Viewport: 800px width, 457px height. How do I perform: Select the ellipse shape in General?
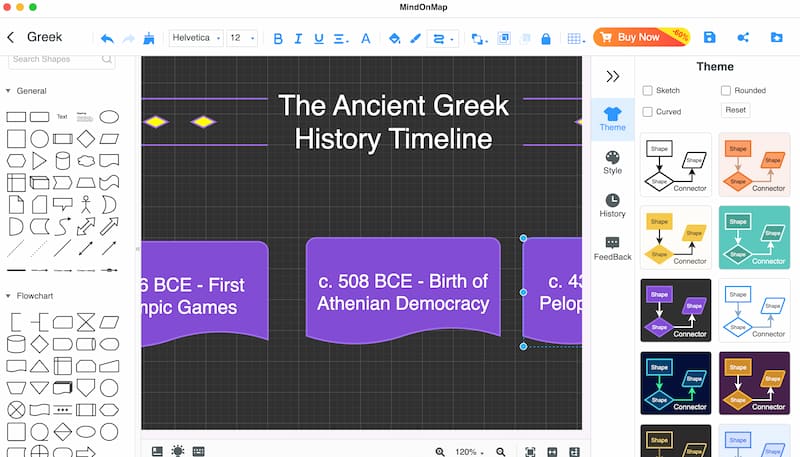tap(109, 117)
